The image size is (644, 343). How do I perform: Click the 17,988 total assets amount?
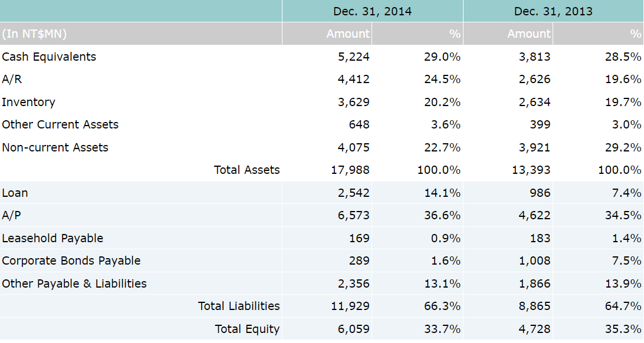[353, 170]
